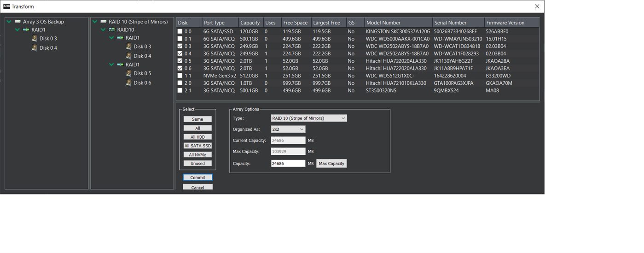Screen dimensions: 644x253
Task: Click the RAID 10 Stripe of Mirrors array icon
Action: tap(103, 22)
